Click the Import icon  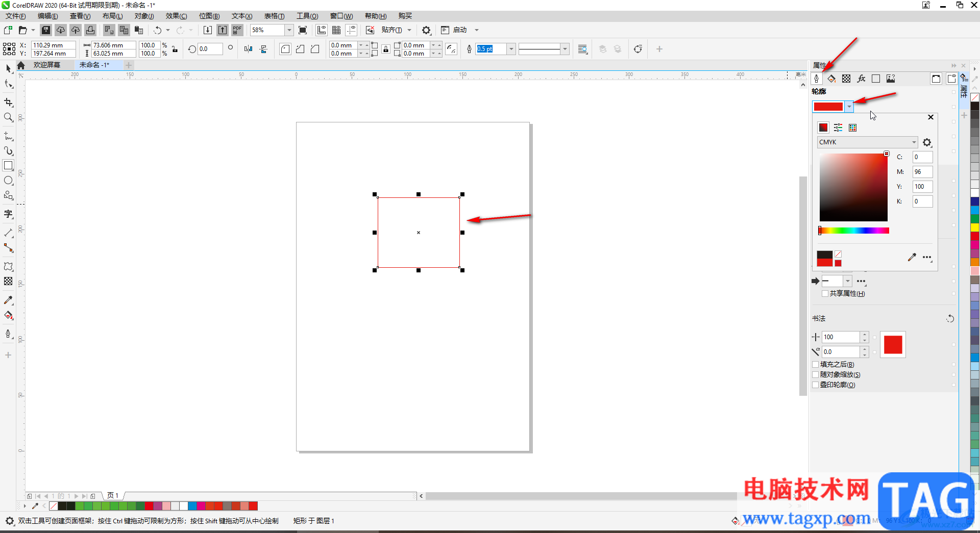pyautogui.click(x=208, y=30)
